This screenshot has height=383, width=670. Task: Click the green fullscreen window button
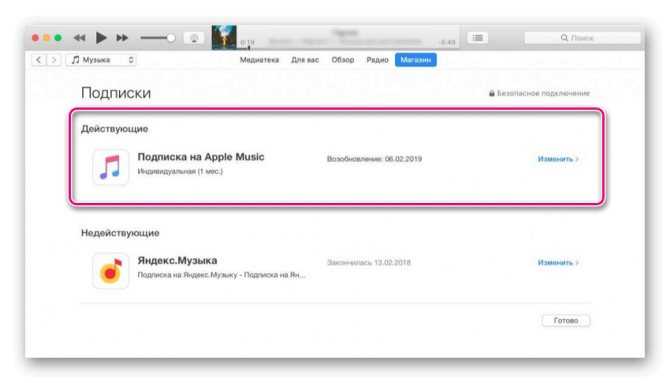(58, 38)
